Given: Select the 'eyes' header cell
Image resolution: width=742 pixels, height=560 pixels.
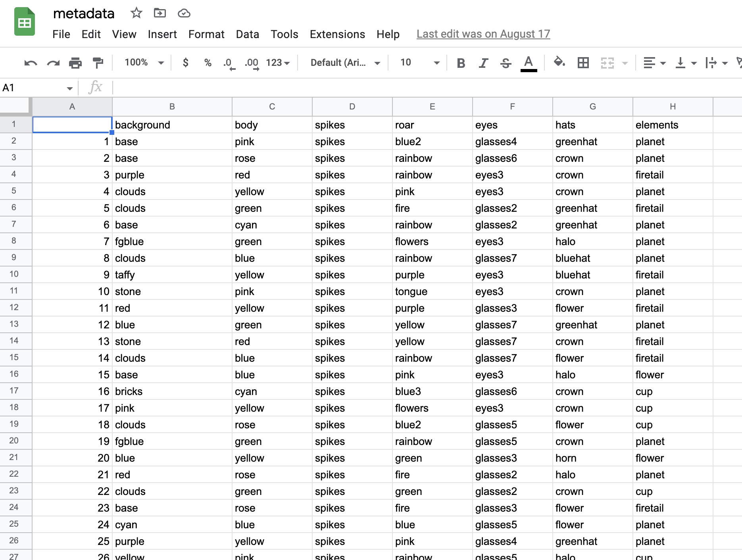Looking at the screenshot, I should click(x=513, y=125).
